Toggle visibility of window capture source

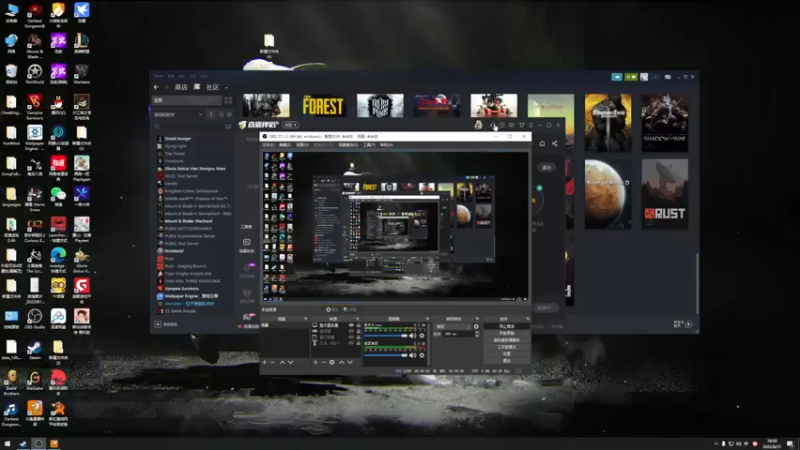pyautogui.click(x=351, y=337)
